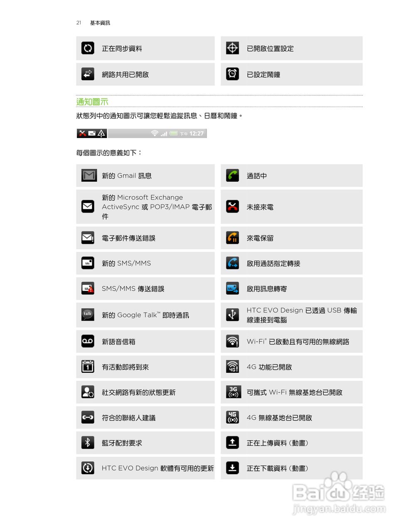Click the new Gmail message icon

click(x=89, y=175)
